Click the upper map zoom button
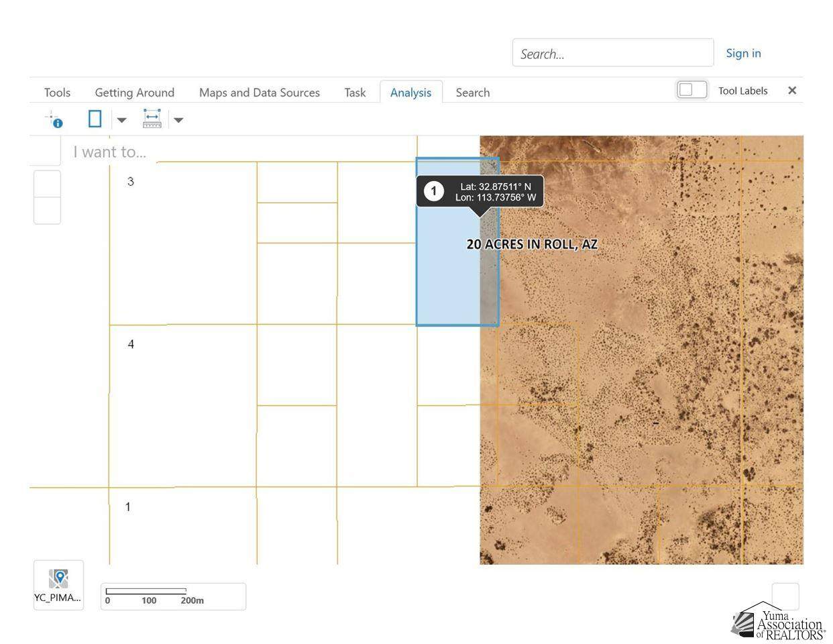833x644 pixels. (47, 184)
